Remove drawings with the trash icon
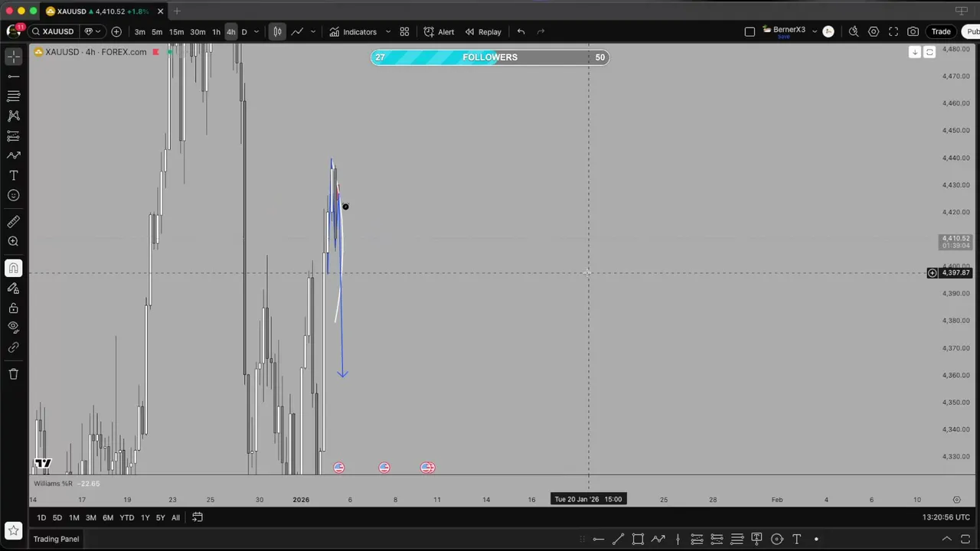Image resolution: width=980 pixels, height=551 pixels. coord(13,374)
